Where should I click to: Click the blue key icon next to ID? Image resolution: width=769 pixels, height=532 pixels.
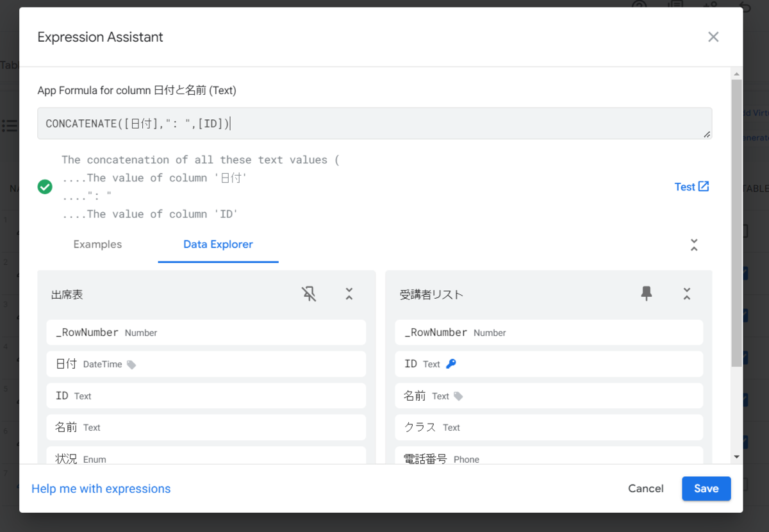pyautogui.click(x=451, y=364)
